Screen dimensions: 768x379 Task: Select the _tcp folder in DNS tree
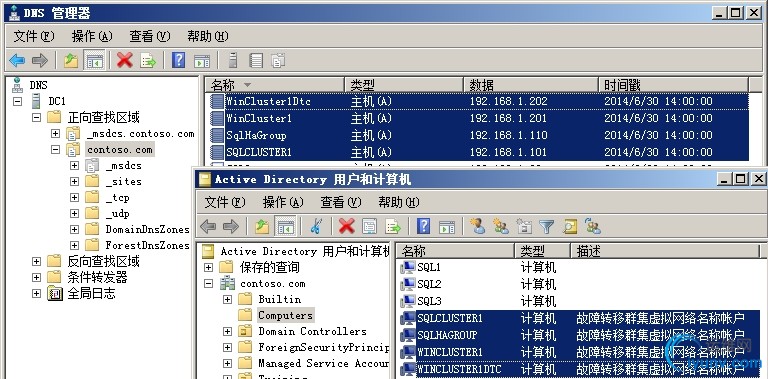coord(118,197)
